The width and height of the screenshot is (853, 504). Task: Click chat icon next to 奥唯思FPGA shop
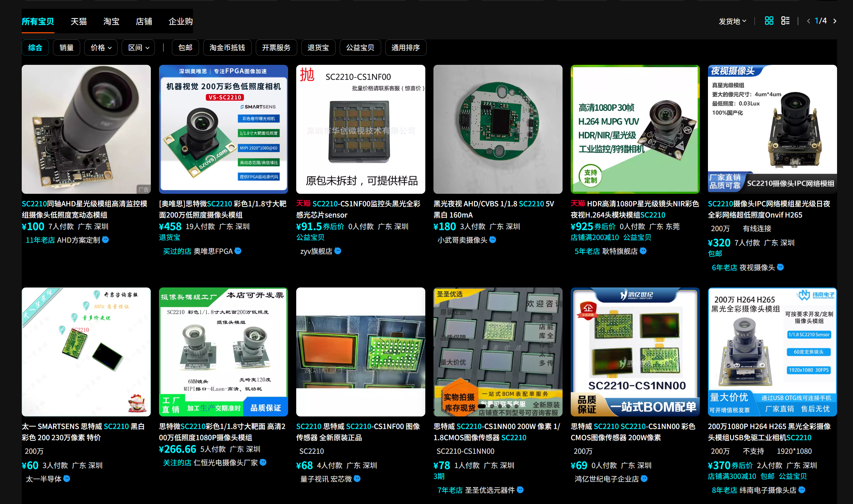(238, 251)
